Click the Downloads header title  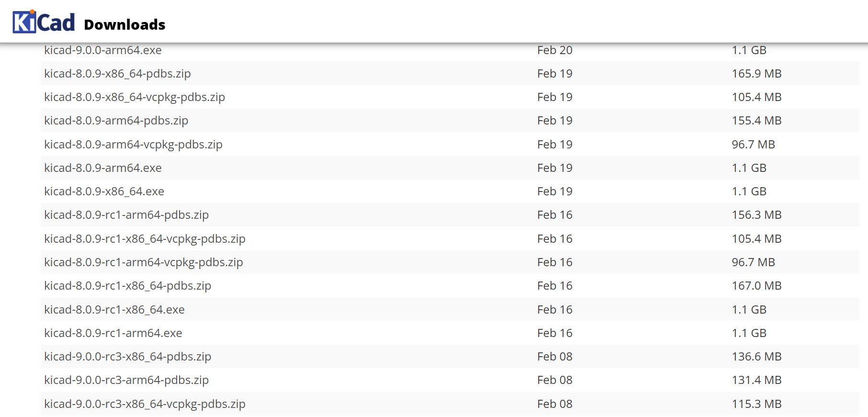pyautogui.click(x=124, y=25)
